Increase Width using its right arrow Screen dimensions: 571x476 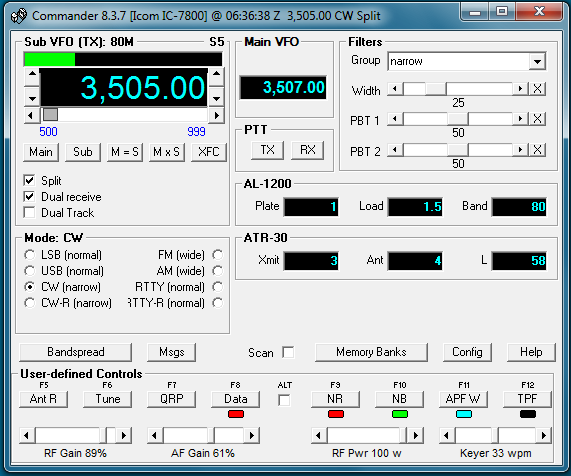coord(520,89)
